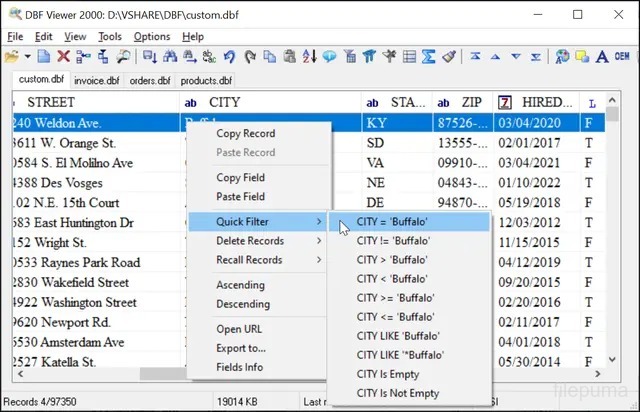Click the undo arrow icon
Screen dimensions: 640x412
[229, 57]
